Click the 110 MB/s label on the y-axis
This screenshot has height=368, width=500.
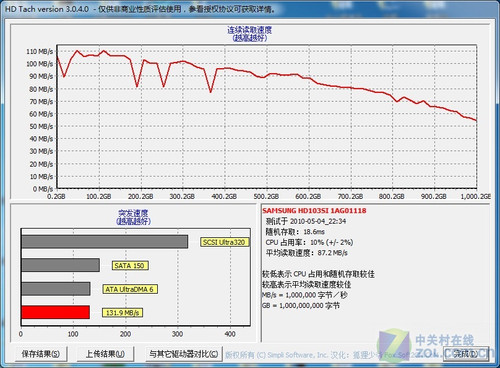[40, 51]
